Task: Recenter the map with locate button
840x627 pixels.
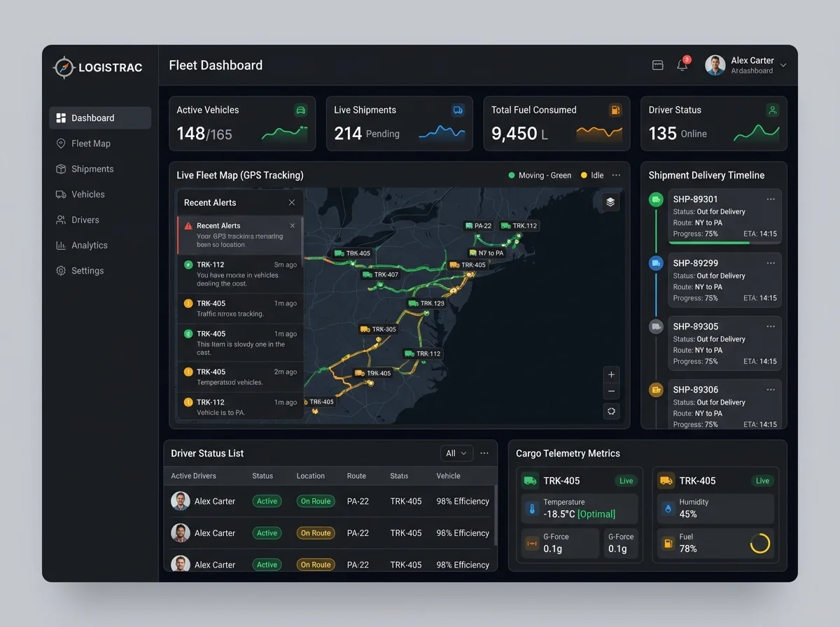Action: point(611,411)
